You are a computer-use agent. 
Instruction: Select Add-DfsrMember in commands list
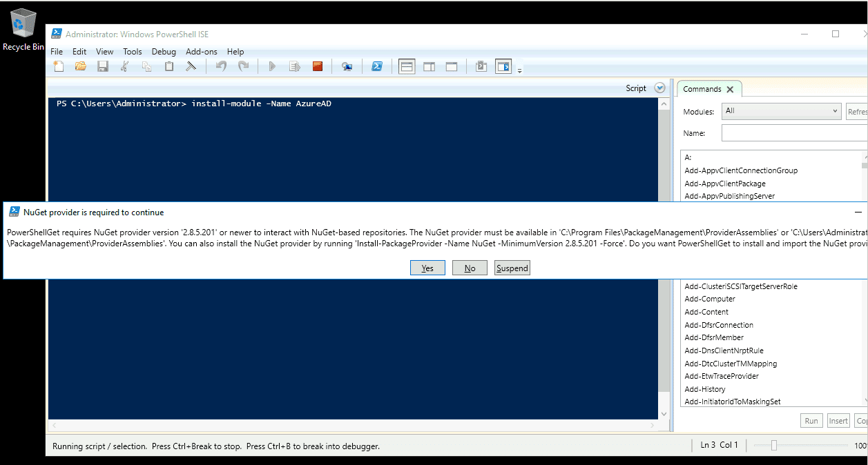714,337
